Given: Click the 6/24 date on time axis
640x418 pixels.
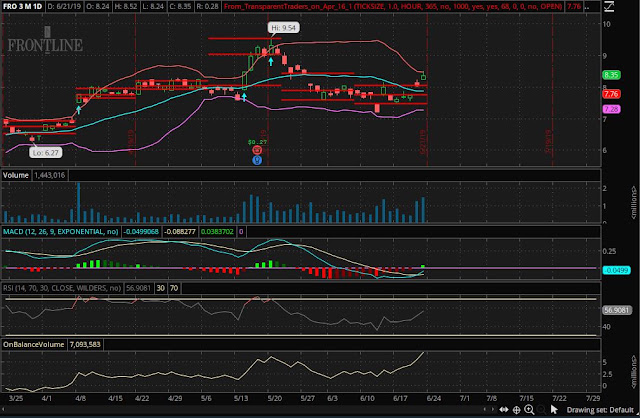Looking at the screenshot, I should tap(433, 398).
